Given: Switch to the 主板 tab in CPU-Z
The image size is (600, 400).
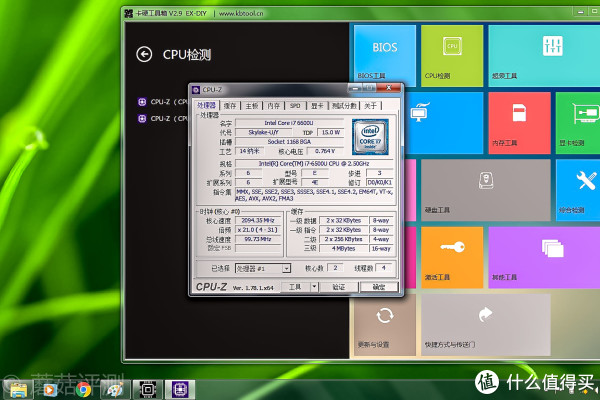Looking at the screenshot, I should tap(252, 106).
